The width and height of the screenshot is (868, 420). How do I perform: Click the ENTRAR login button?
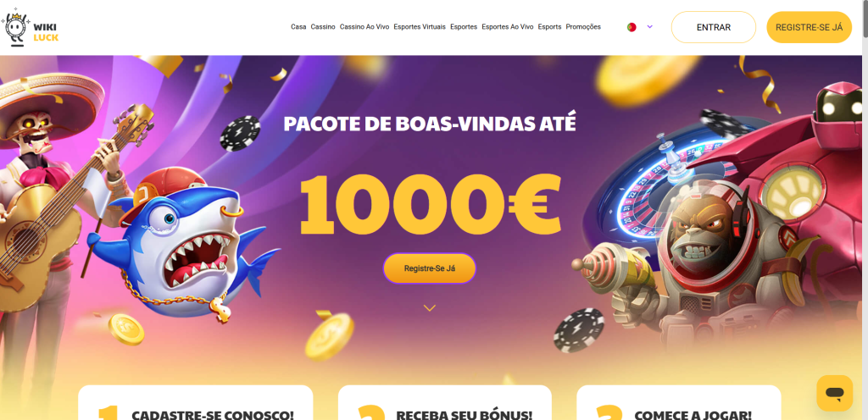click(x=714, y=27)
